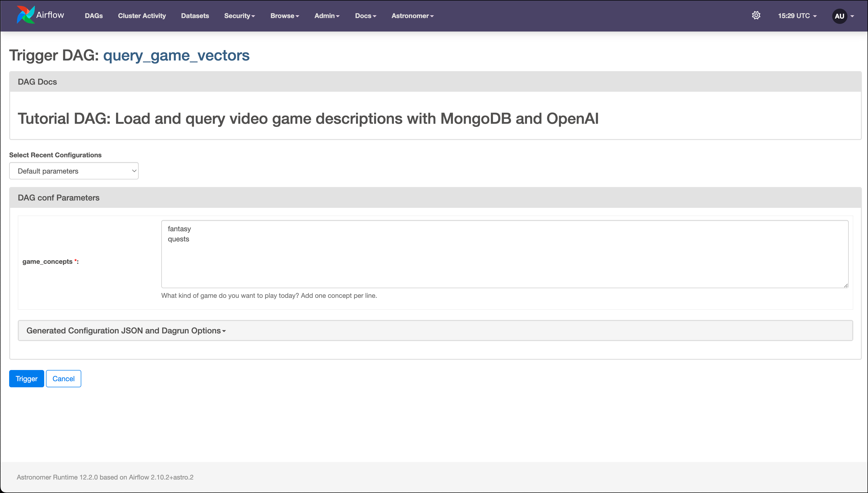Open the settings gear icon
This screenshot has height=493, width=868.
(x=756, y=16)
